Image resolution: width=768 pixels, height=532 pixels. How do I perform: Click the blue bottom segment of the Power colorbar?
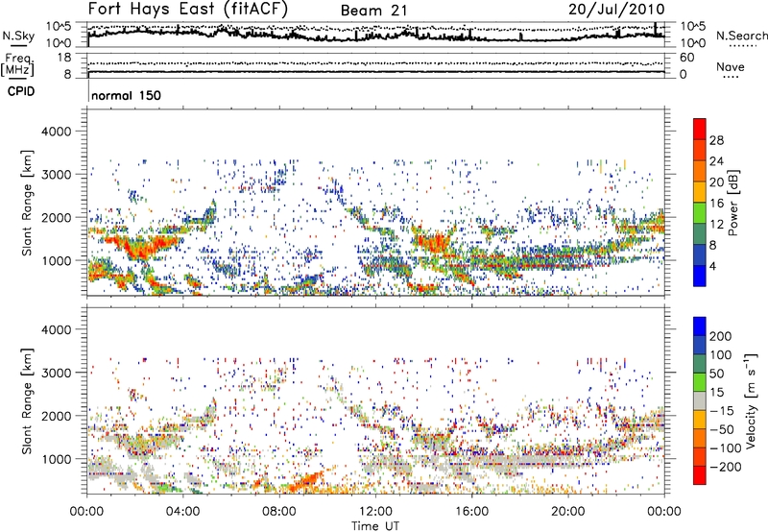click(x=700, y=276)
